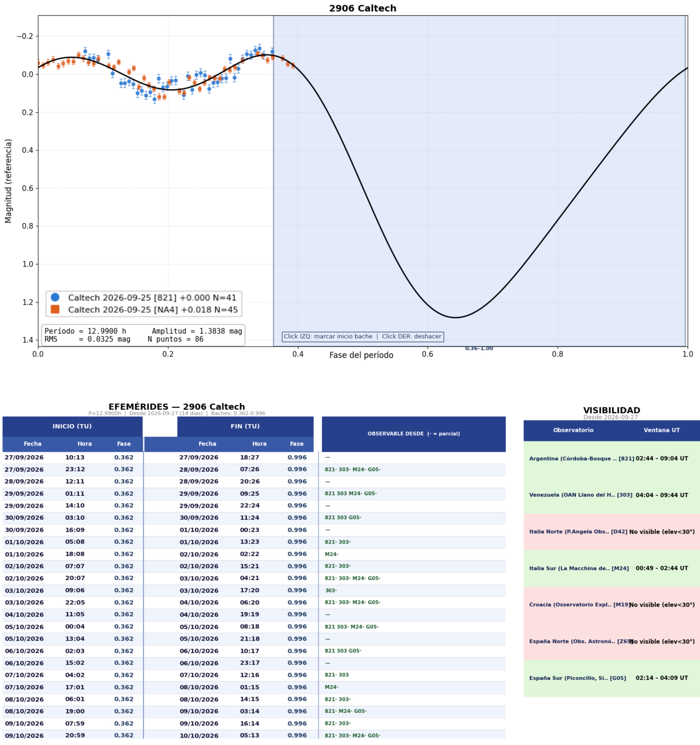Select the Venezuela (OAN Llano del H..) [303] row
Image resolution: width=700 pixels, height=745 pixels.
click(x=612, y=495)
